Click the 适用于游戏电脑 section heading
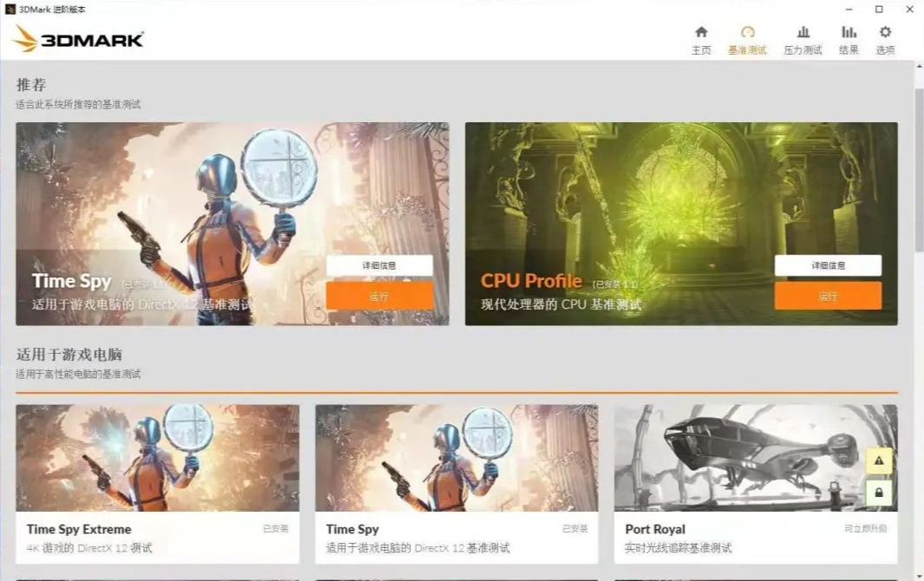 tap(69, 354)
